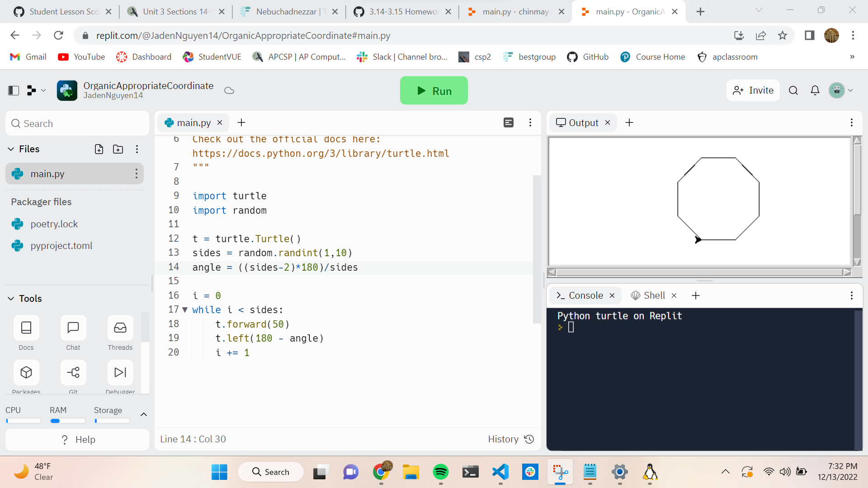Screen dimensions: 868x488
Task: Open the Chat tool
Action: pyautogui.click(x=73, y=333)
